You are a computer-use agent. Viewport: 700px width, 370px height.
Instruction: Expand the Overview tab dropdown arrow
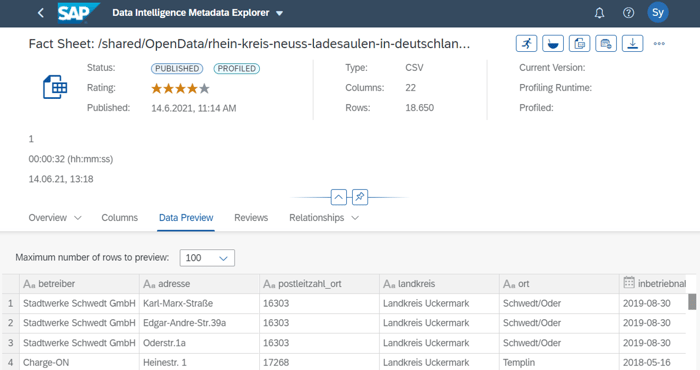(78, 218)
